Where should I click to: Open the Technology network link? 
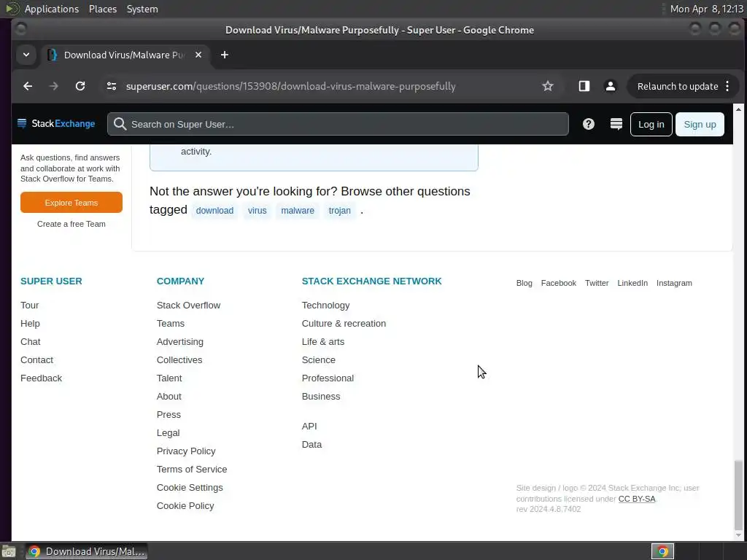(x=326, y=306)
